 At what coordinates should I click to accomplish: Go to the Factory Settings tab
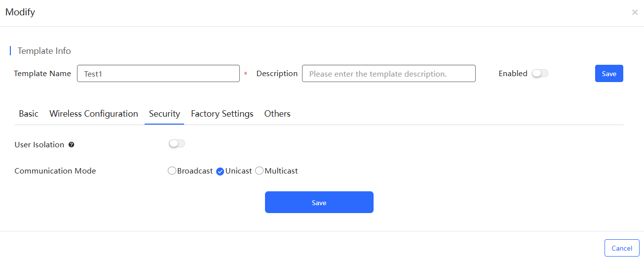[x=222, y=114]
